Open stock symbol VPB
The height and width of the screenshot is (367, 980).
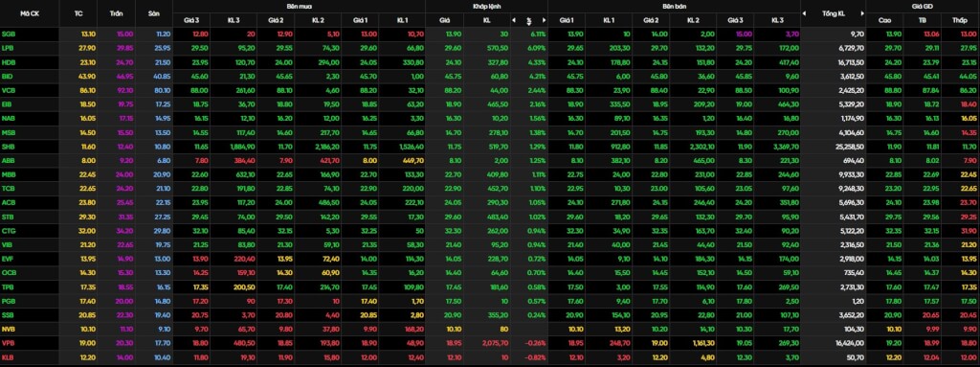point(9,343)
